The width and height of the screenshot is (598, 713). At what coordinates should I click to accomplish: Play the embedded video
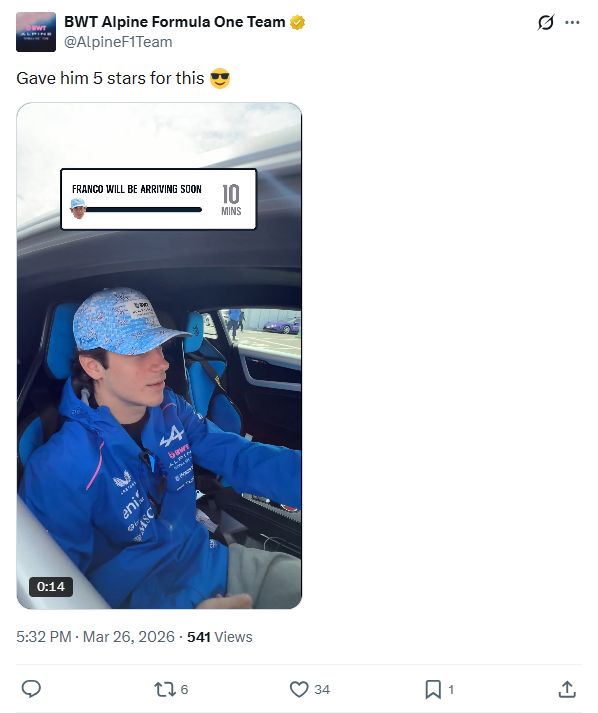tap(159, 356)
